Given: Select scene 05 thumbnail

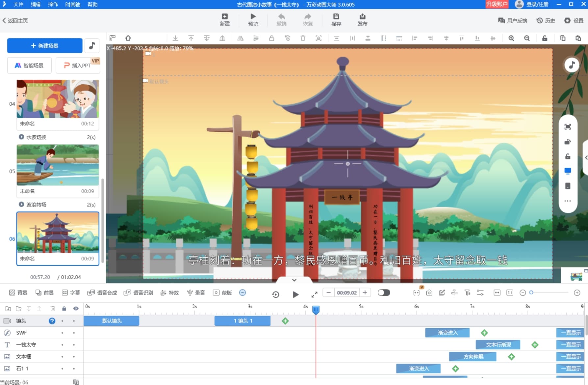Looking at the screenshot, I should point(58,165).
